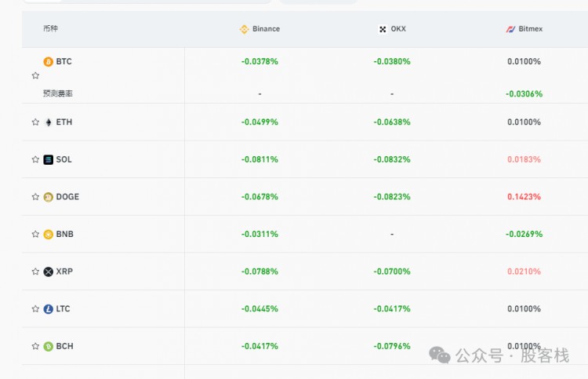588x379 pixels.
Task: Click ETH OKX rate -0.0638%
Action: pyautogui.click(x=392, y=122)
